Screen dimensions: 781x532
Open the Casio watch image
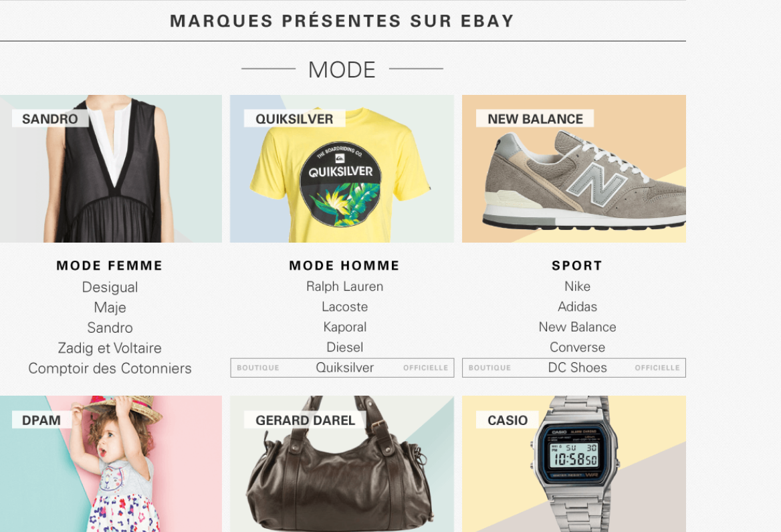tap(574, 464)
